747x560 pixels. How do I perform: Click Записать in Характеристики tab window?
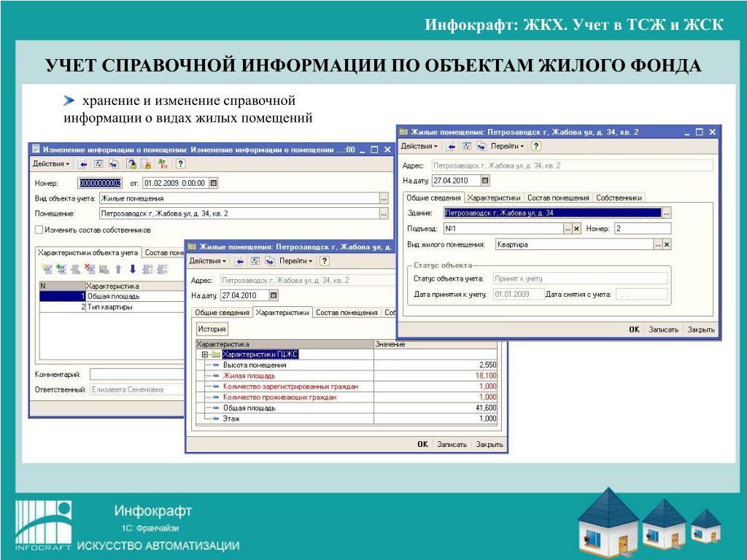pyautogui.click(x=452, y=444)
